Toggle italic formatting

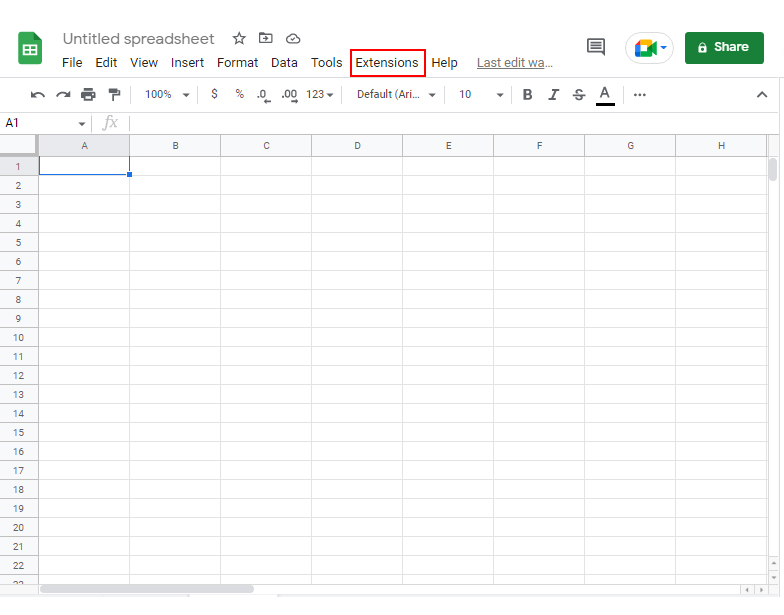click(553, 94)
